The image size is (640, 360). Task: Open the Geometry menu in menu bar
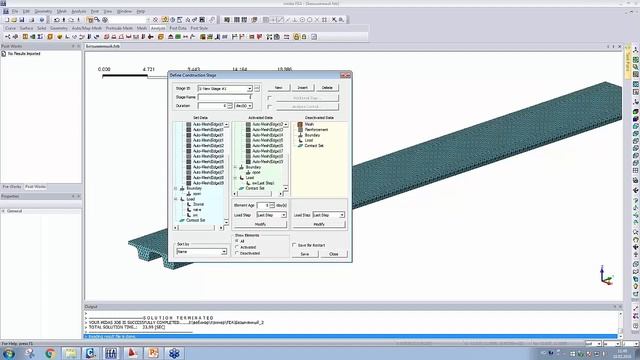(43, 11)
